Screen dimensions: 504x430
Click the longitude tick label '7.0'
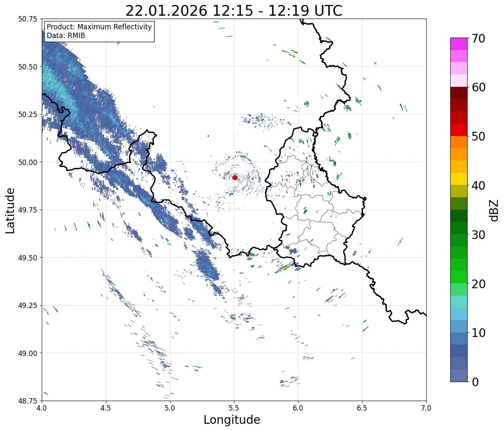426,408
